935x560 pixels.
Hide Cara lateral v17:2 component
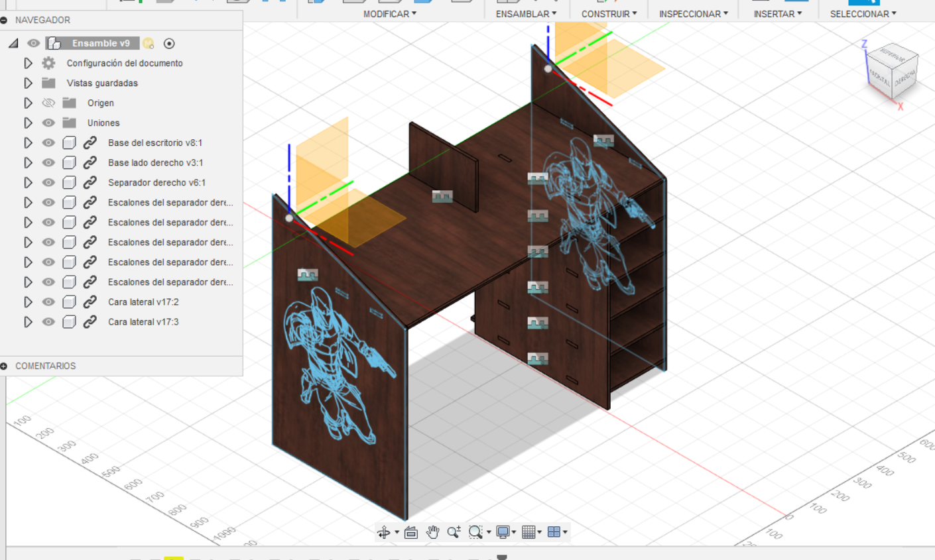point(48,302)
